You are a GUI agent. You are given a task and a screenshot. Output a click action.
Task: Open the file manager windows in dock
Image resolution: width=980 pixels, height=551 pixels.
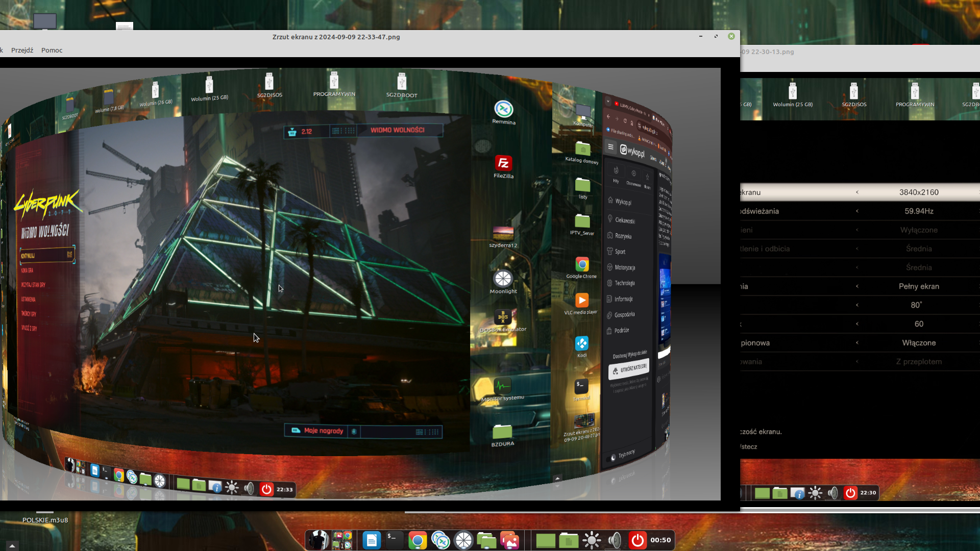(486, 540)
